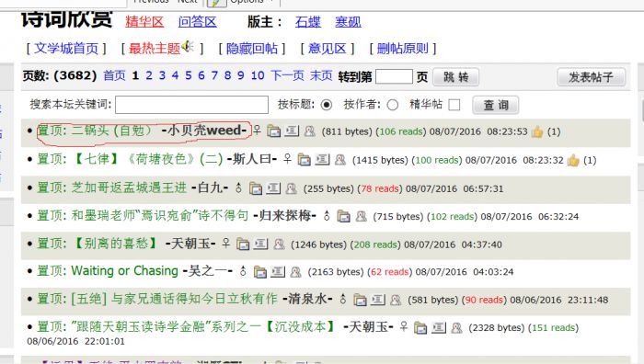Click 发表帖子 button
Viewport: 644px width, 364px height.
(x=592, y=76)
